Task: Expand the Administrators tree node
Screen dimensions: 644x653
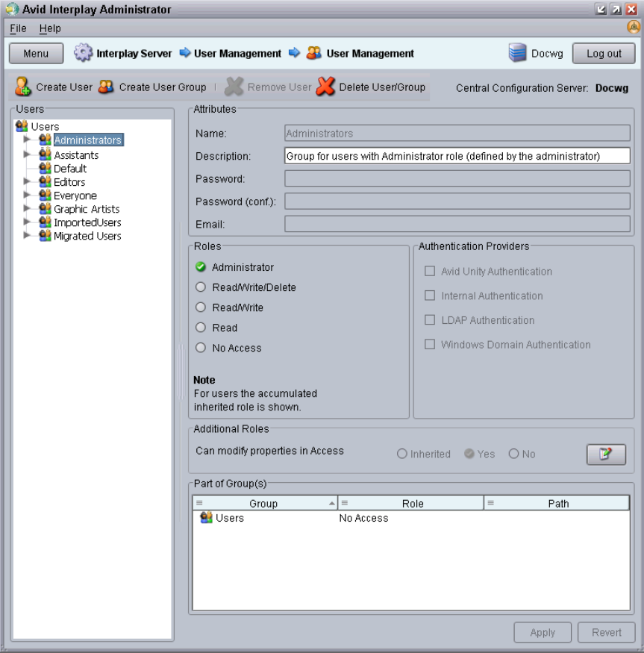Action: [27, 140]
